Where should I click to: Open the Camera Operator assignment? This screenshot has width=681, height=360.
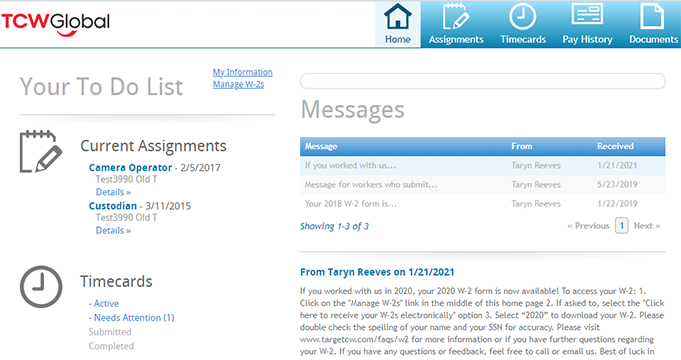point(130,168)
